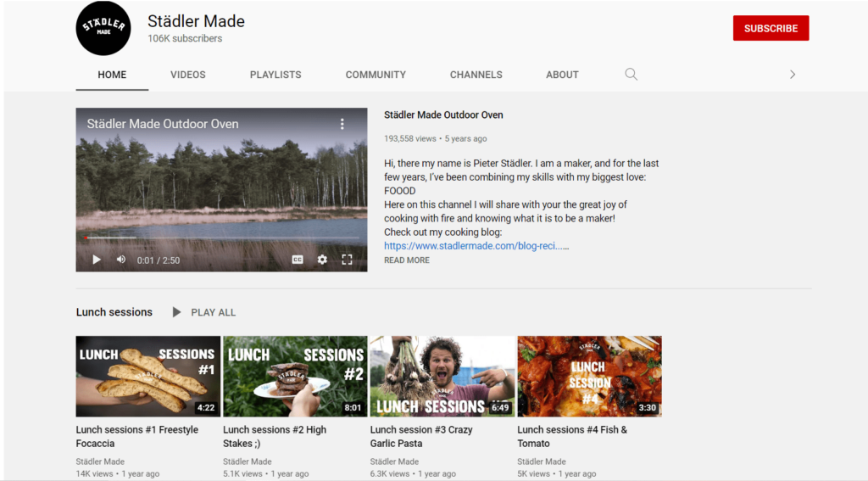
Task: Toggle closed captions on the video
Action: [298, 260]
